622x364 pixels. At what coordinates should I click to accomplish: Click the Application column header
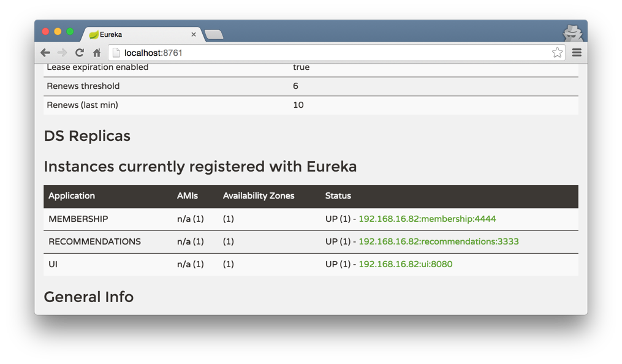(72, 196)
